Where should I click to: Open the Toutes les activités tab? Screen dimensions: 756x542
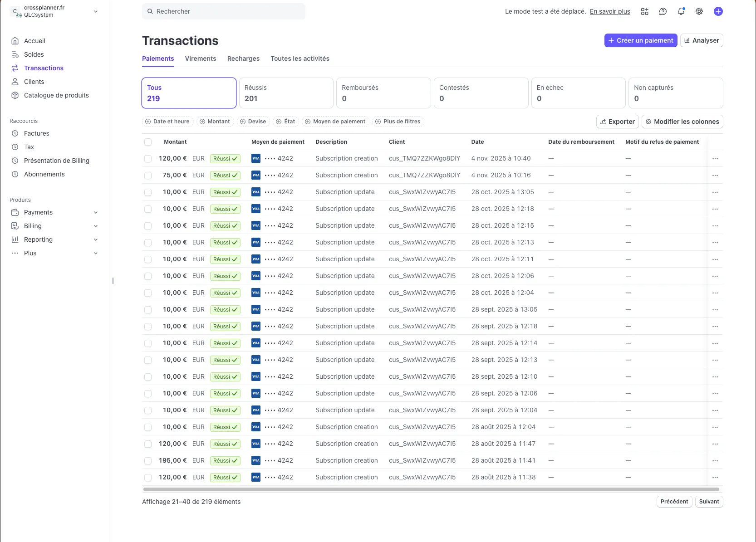point(300,59)
